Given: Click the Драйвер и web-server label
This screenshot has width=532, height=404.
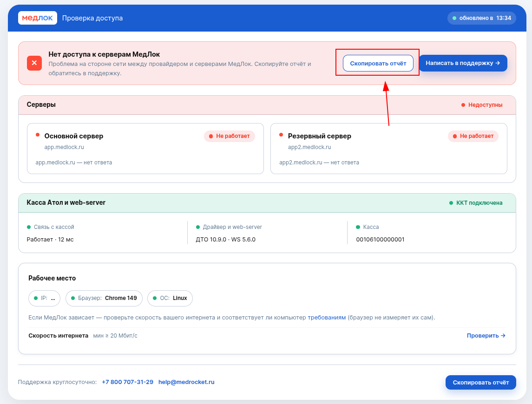Looking at the screenshot, I should (232, 227).
